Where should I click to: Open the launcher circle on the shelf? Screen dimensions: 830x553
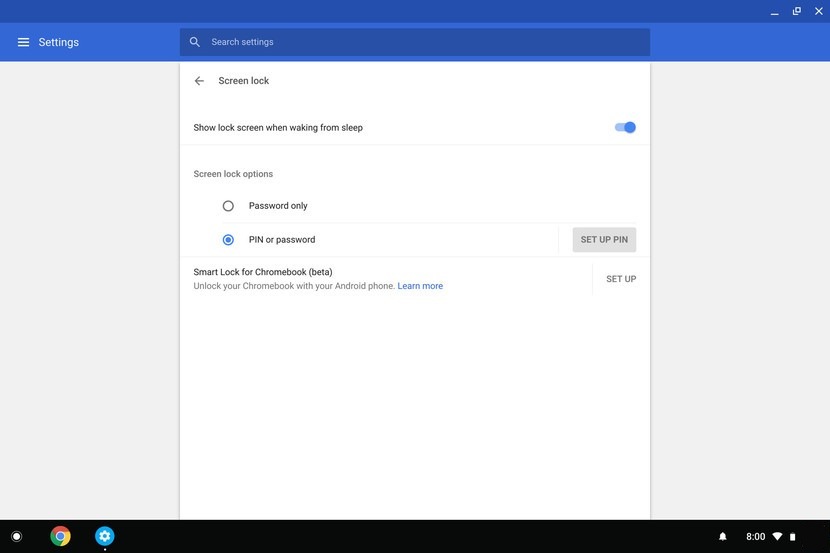tap(16, 536)
